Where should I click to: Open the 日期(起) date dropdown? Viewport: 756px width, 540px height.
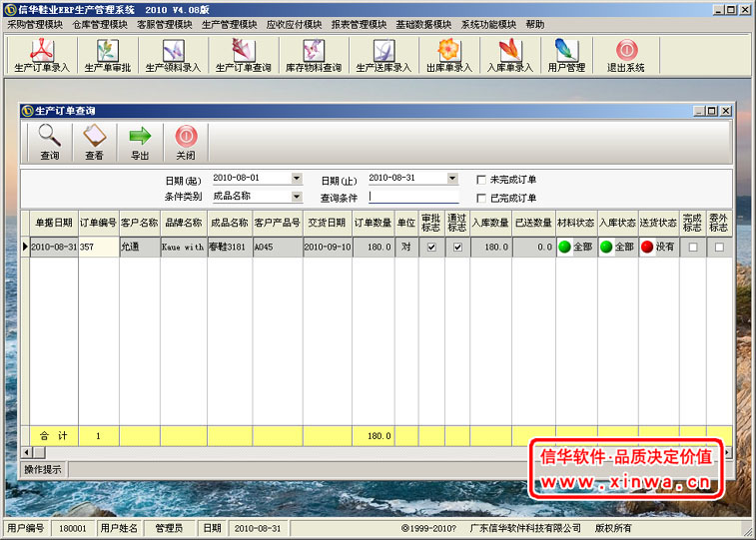pos(297,179)
